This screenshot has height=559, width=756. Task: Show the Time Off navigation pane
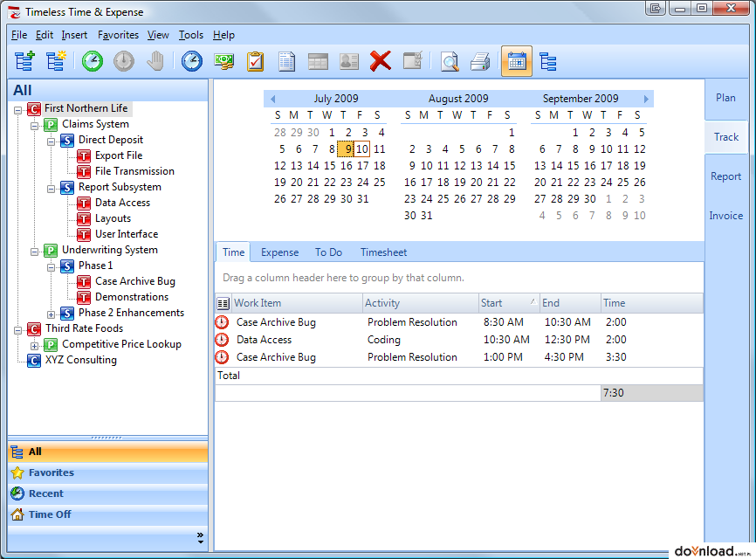click(108, 514)
